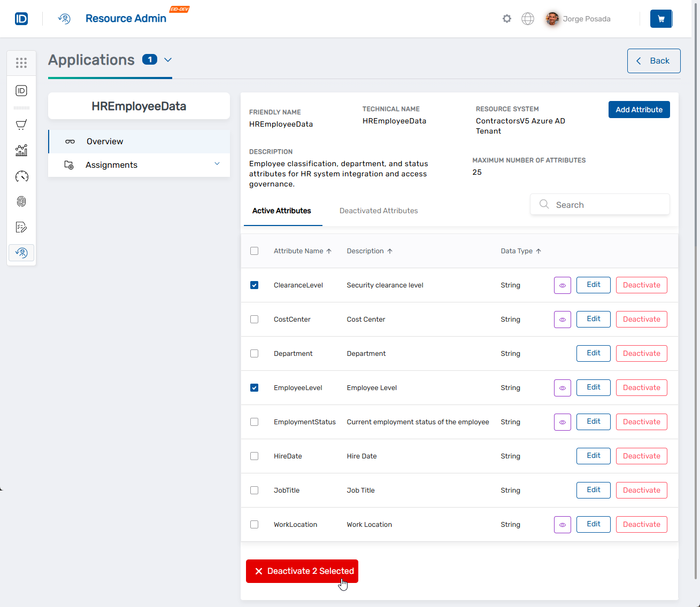Open the settings gear icon
This screenshot has width=700, height=607.
(506, 19)
